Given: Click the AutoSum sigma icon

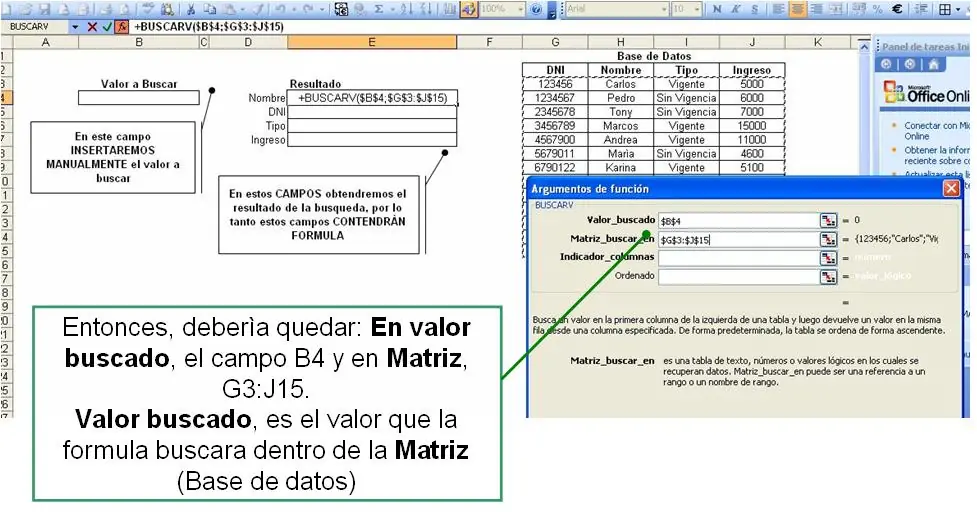Looking at the screenshot, I should pyautogui.click(x=378, y=9).
